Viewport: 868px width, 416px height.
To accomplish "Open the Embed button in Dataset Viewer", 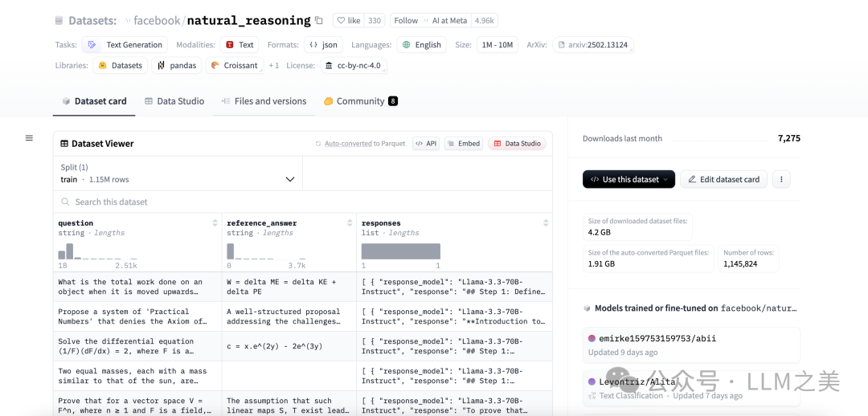I will click(464, 143).
